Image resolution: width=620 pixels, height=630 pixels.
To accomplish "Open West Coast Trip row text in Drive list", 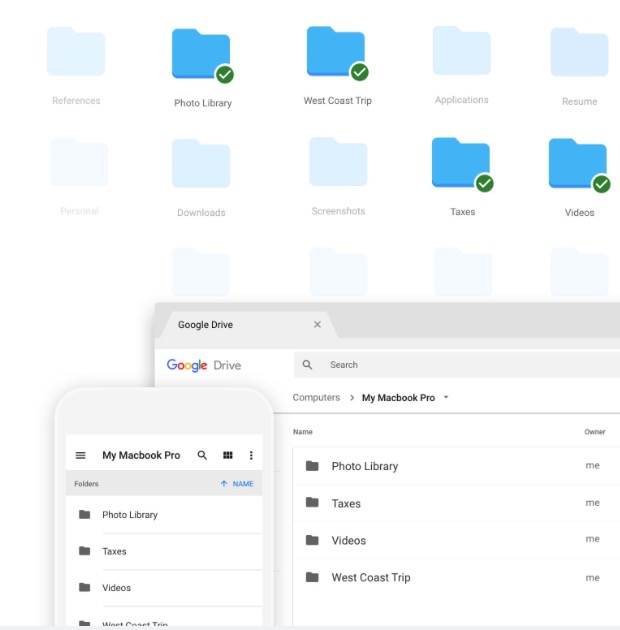I will click(x=371, y=577).
